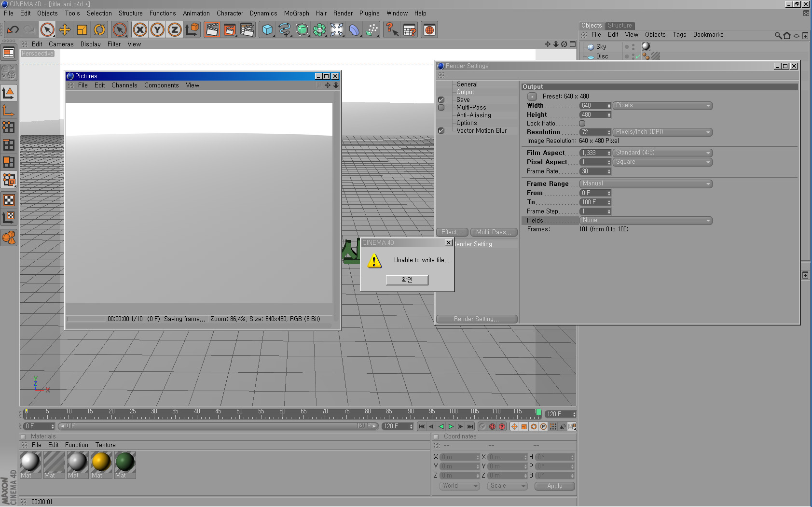Open Texture menu in Materials panel
Viewport: 812px width, 507px height.
tap(105, 445)
